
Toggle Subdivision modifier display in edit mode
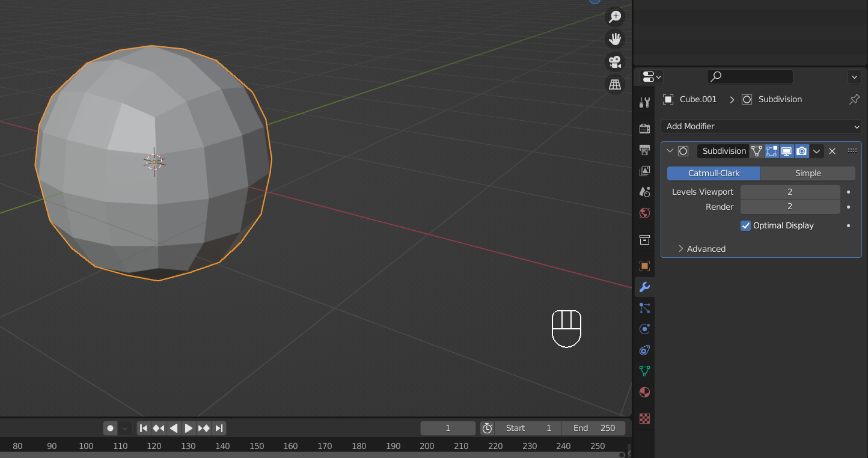coord(771,151)
